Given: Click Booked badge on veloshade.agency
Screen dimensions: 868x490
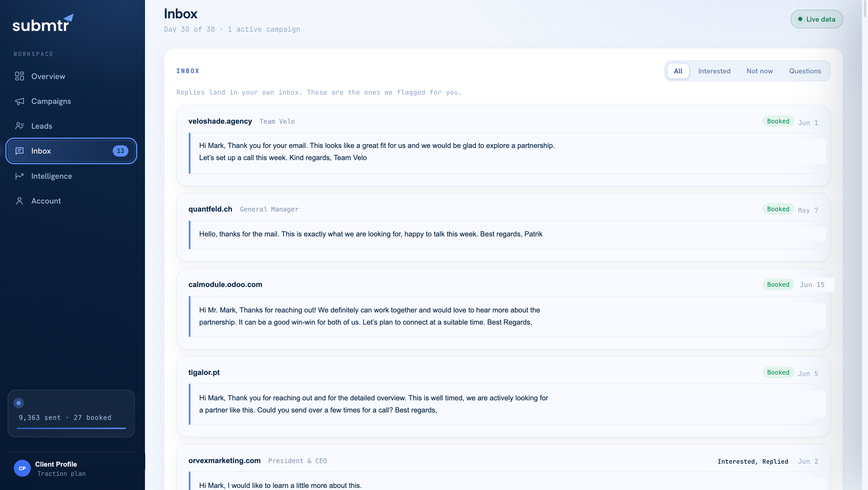Looking at the screenshot, I should coord(778,121).
